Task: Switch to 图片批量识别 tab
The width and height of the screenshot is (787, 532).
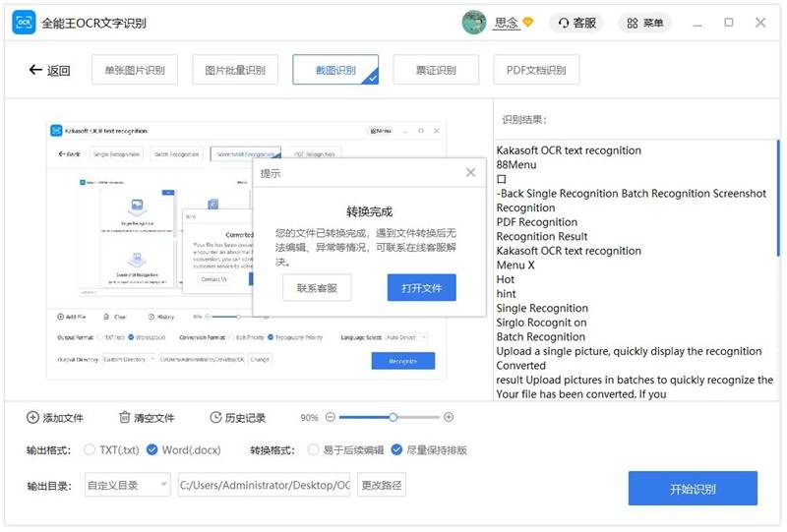Action: click(235, 70)
